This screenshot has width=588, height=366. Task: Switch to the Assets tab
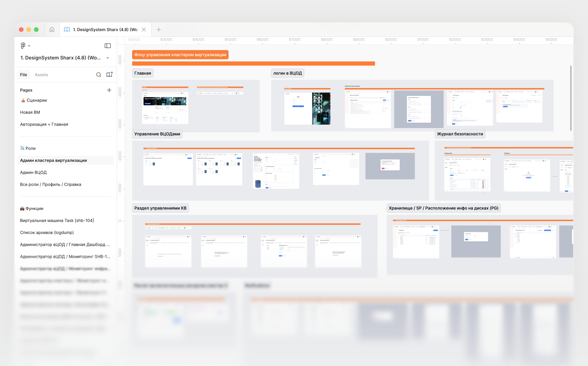point(41,75)
